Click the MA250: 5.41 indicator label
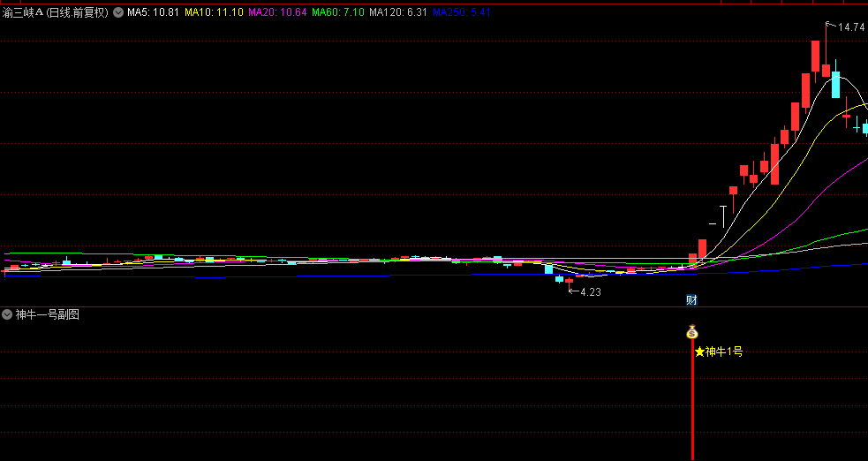 pyautogui.click(x=462, y=12)
